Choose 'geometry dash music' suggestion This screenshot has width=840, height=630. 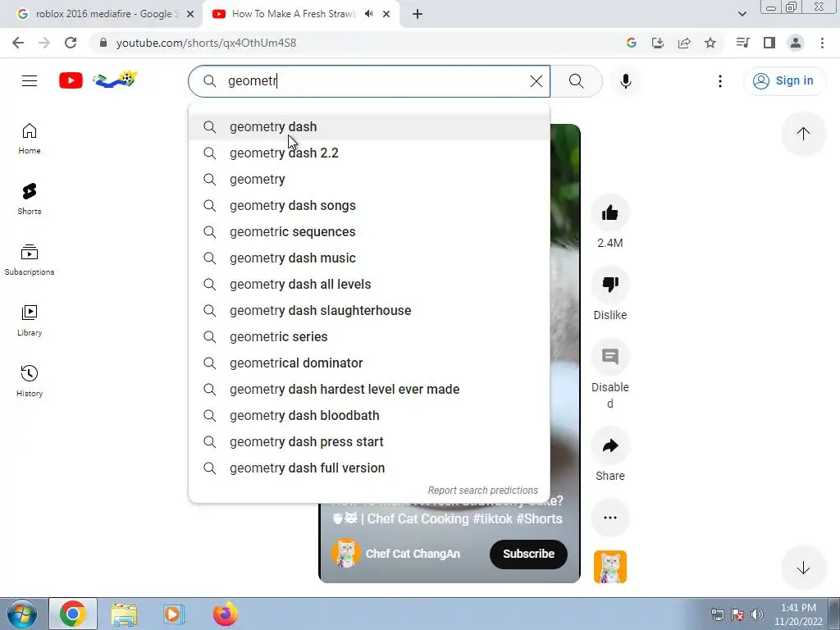coord(369,258)
